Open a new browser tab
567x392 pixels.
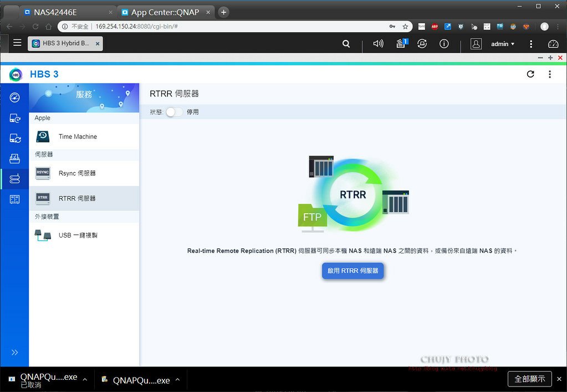click(x=223, y=12)
